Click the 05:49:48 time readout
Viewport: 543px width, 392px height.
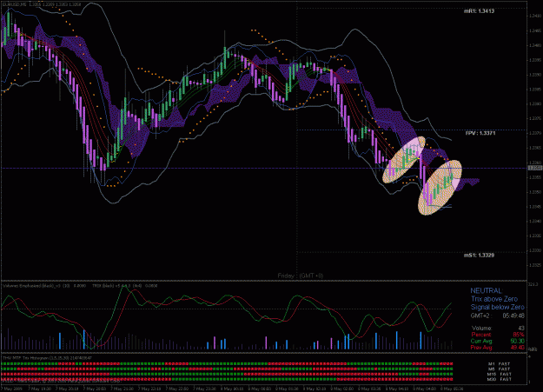pos(513,316)
